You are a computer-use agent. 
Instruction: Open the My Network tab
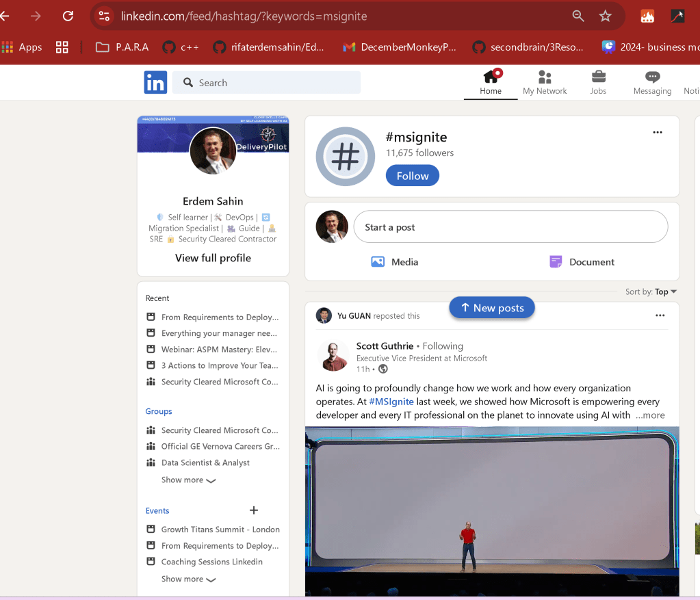coord(545,83)
